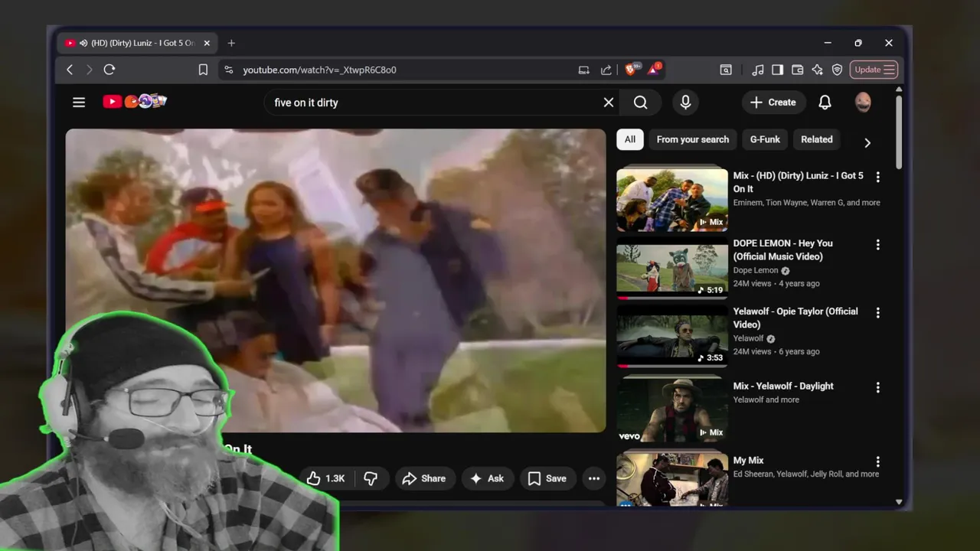Go to YouTube home via logo

[x=135, y=101]
